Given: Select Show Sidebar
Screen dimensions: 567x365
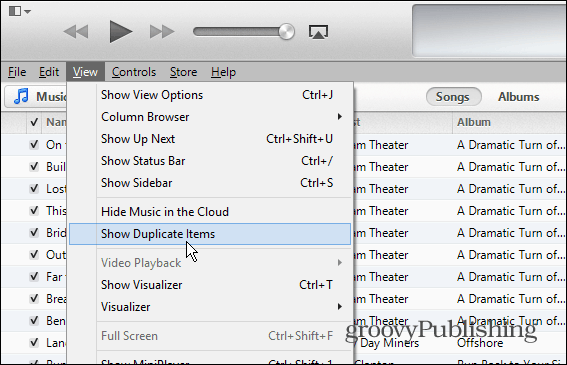Looking at the screenshot, I should 210,183.
